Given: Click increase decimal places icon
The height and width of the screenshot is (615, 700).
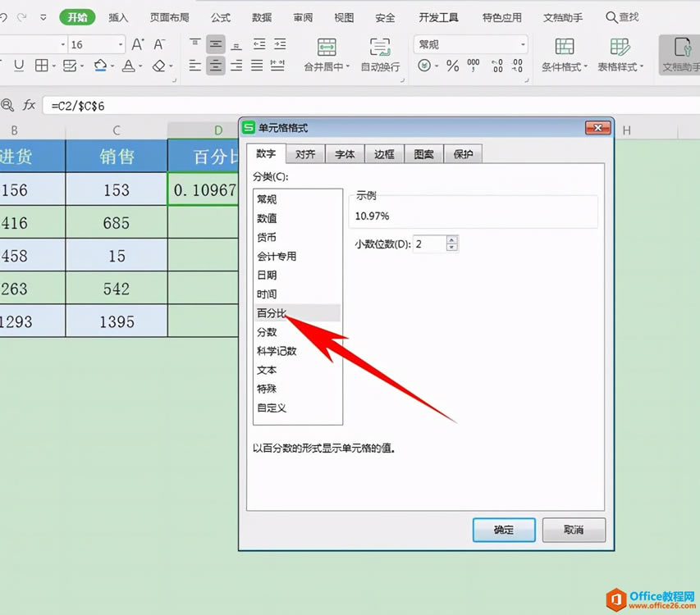Looking at the screenshot, I should (x=496, y=66).
